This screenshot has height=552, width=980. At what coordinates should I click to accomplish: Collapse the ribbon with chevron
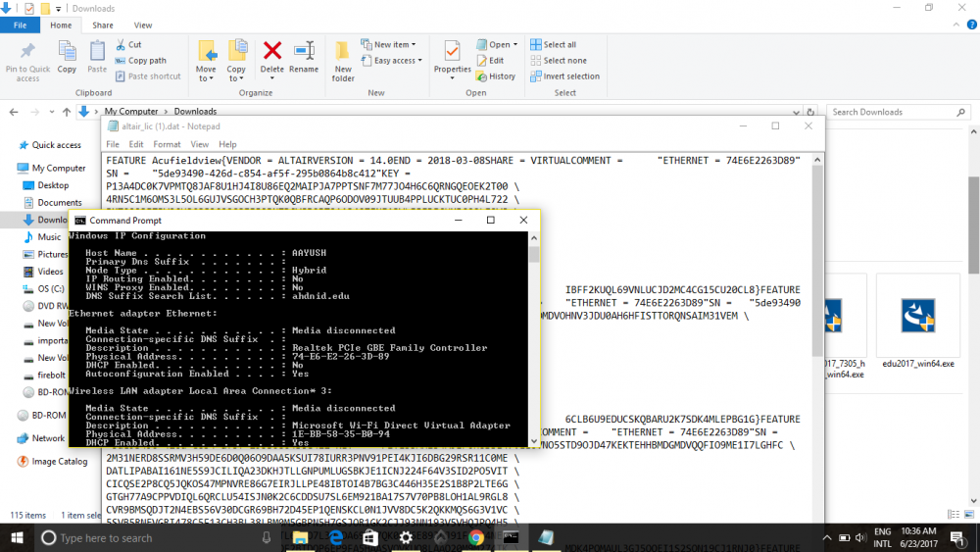tap(956, 25)
